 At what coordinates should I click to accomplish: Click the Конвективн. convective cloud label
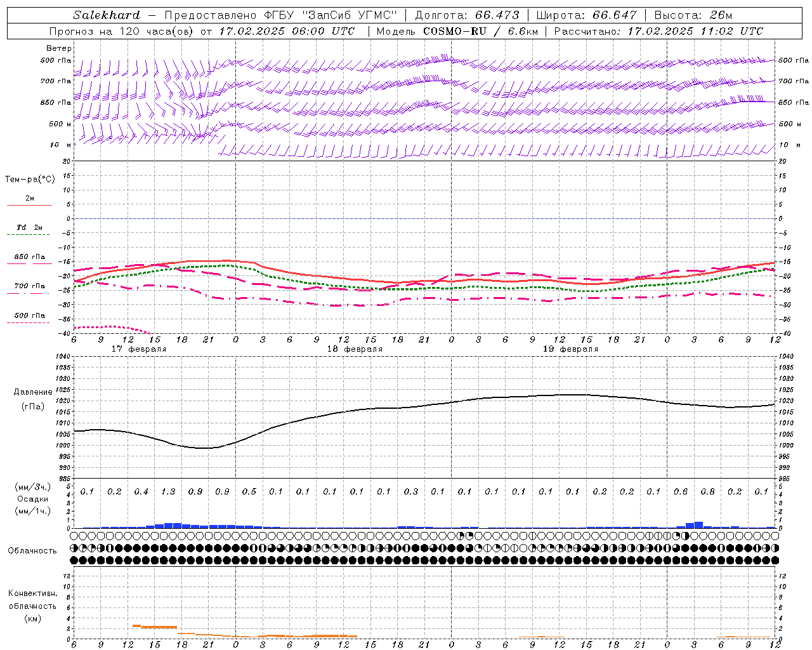click(33, 594)
